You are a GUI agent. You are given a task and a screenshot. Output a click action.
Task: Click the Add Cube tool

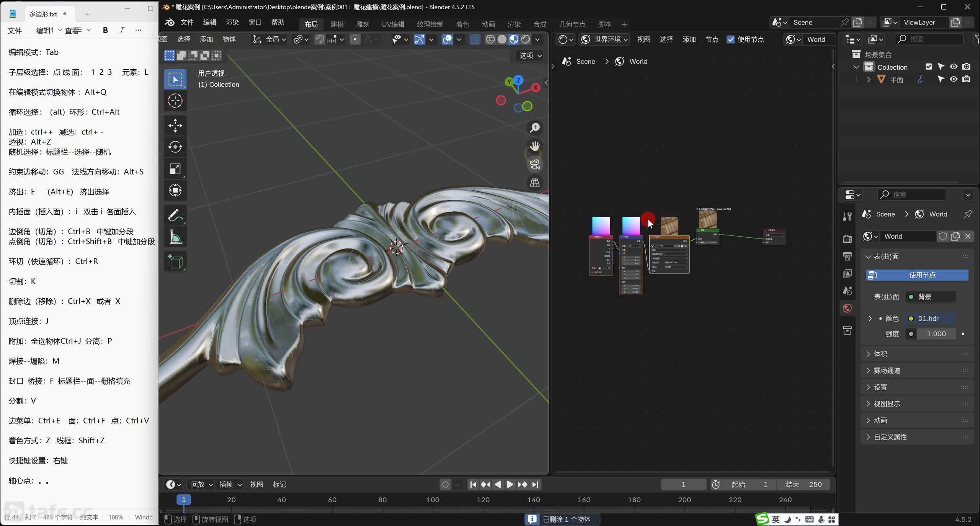pyautogui.click(x=175, y=261)
